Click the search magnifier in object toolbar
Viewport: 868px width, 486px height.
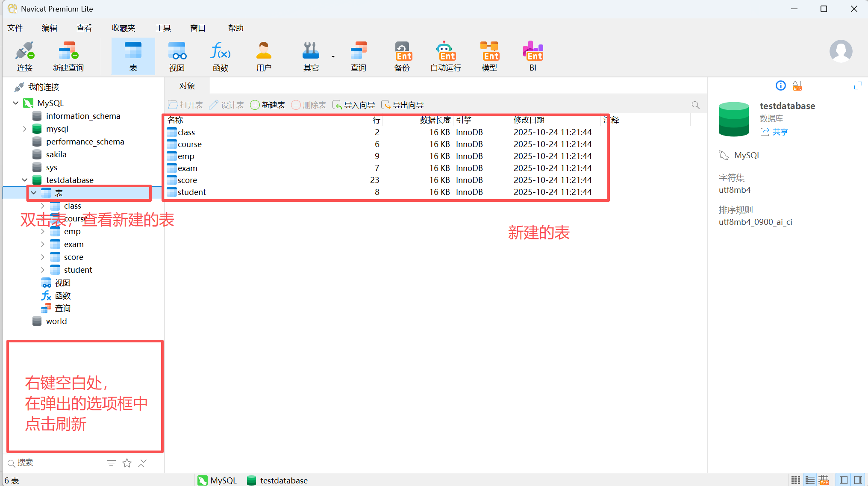click(695, 105)
